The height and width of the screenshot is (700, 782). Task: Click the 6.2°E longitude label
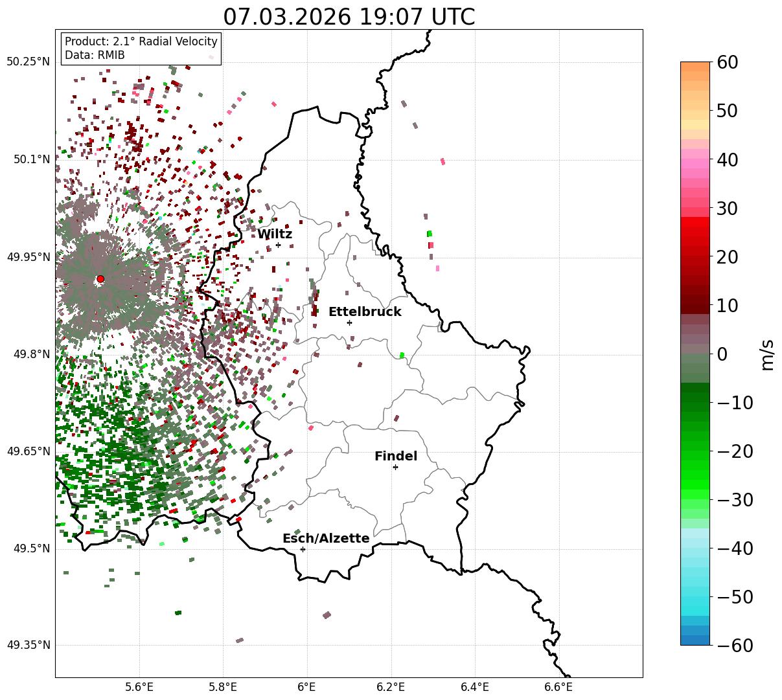coord(391,688)
